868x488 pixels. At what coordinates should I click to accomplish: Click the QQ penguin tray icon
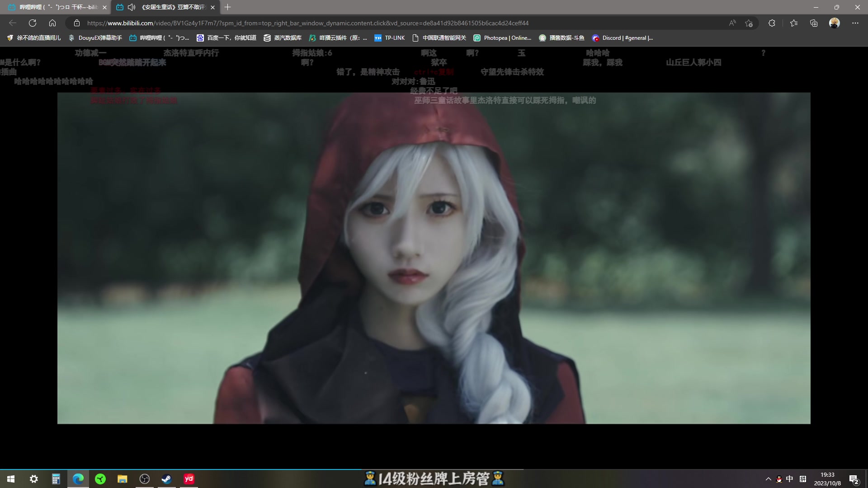(779, 479)
